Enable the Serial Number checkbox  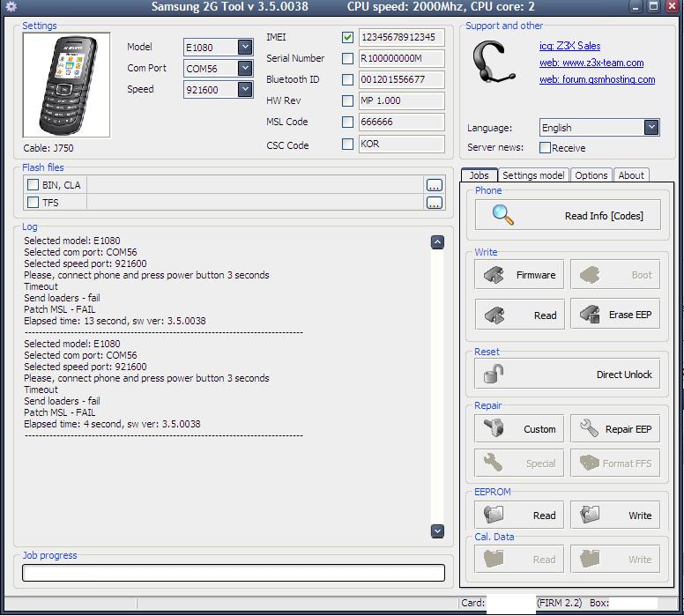[347, 58]
